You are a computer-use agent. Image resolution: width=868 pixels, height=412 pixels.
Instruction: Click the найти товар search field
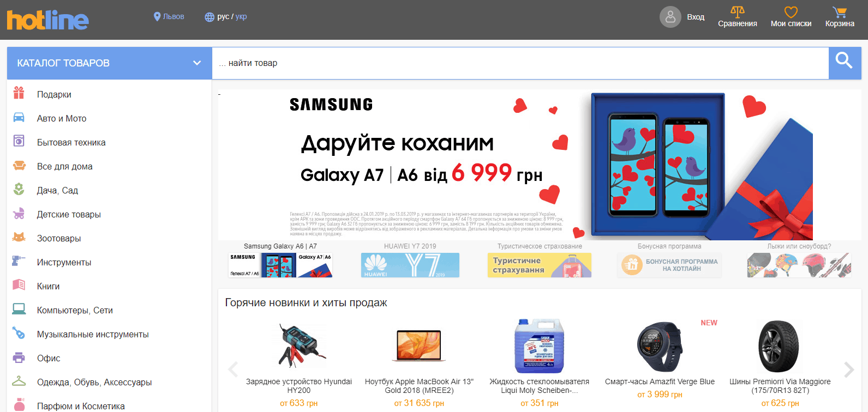pos(520,63)
